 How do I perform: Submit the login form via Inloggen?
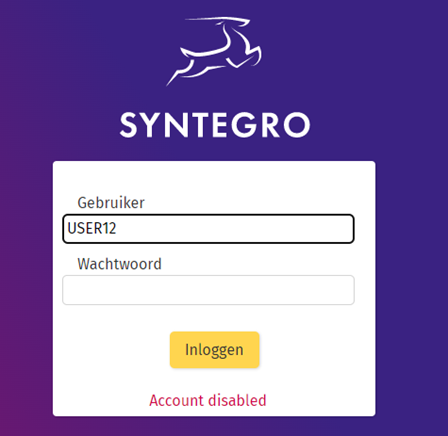(215, 350)
